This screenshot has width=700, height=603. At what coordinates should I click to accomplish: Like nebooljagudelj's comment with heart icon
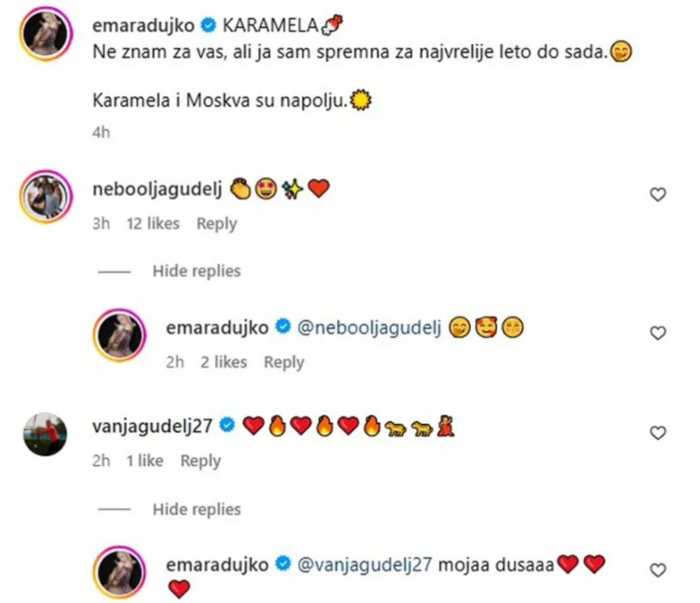[658, 195]
